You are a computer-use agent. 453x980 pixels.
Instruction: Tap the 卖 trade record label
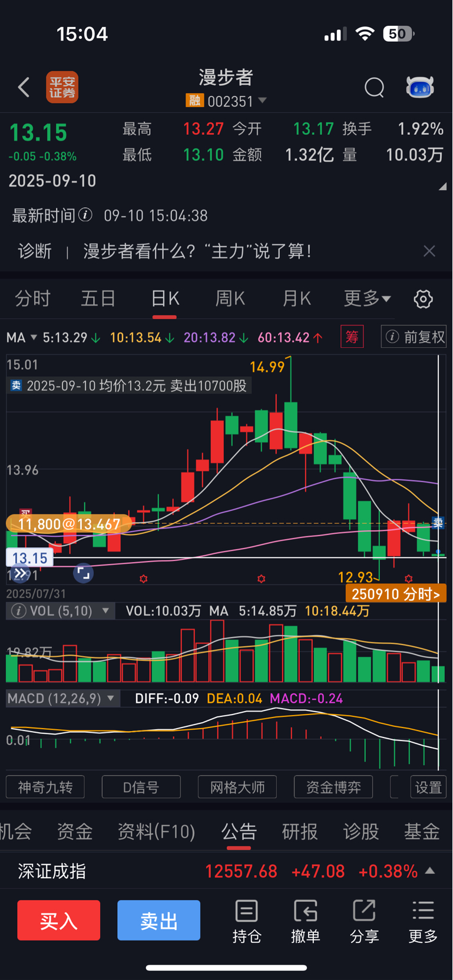pos(129,386)
